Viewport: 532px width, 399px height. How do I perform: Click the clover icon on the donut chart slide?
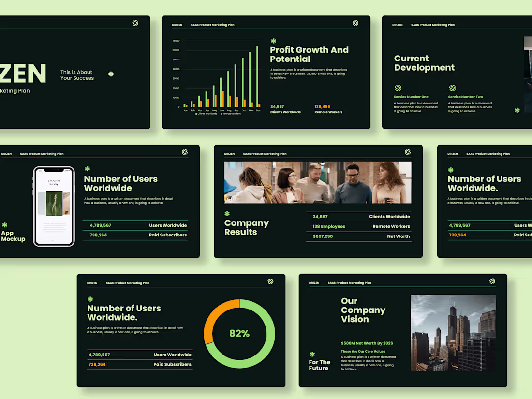(270, 281)
